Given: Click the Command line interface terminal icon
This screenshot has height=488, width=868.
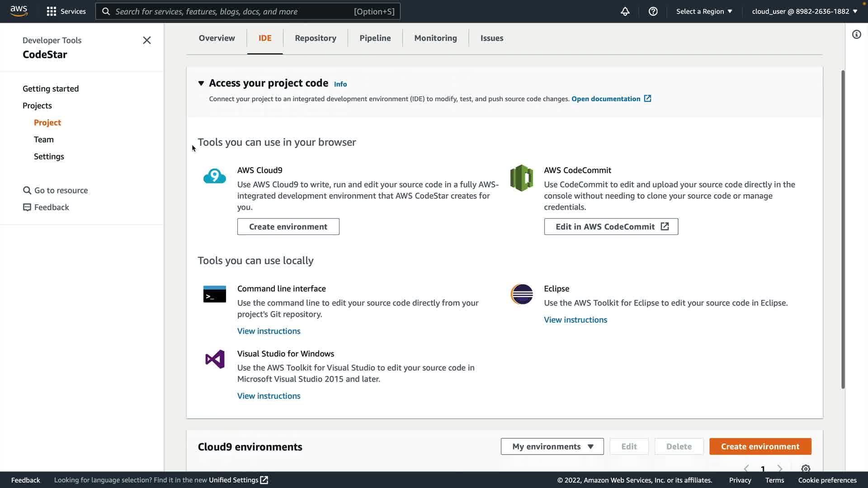Looking at the screenshot, I should [214, 294].
